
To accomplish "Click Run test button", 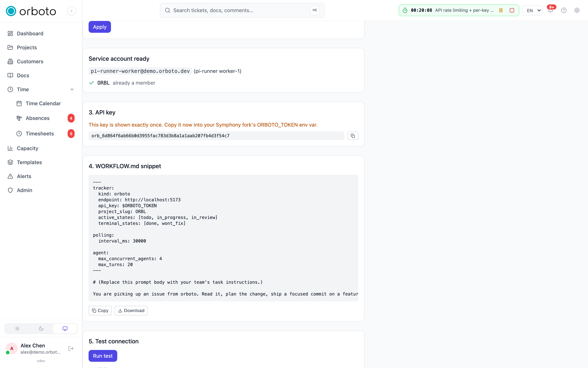I will [103, 356].
